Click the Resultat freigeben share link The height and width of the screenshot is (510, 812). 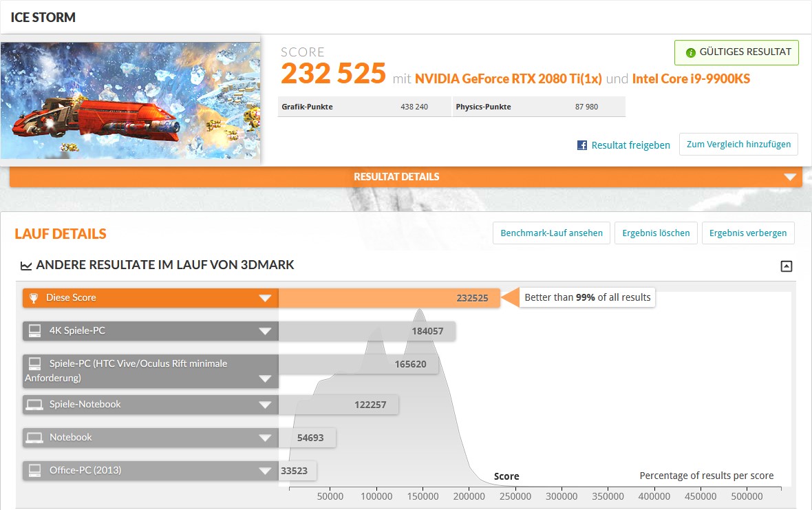630,145
